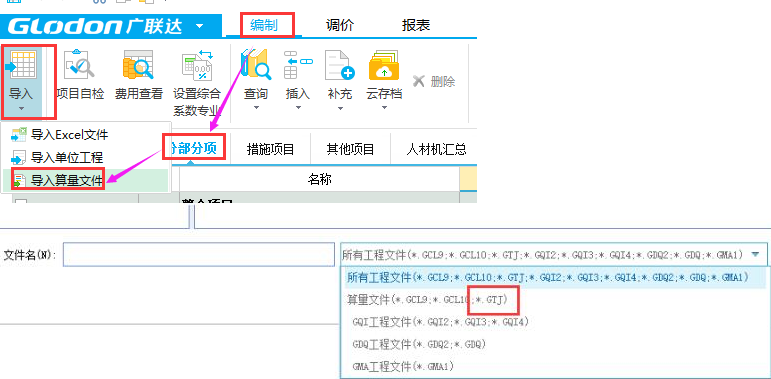Select 导入单位工程 menu entry
This screenshot has width=771, height=379.
(x=87, y=157)
